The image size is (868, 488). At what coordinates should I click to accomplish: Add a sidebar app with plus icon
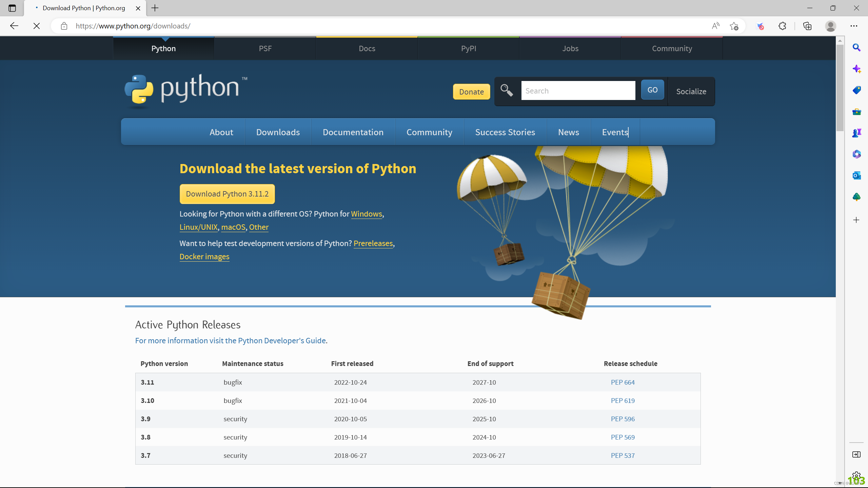[x=856, y=220]
